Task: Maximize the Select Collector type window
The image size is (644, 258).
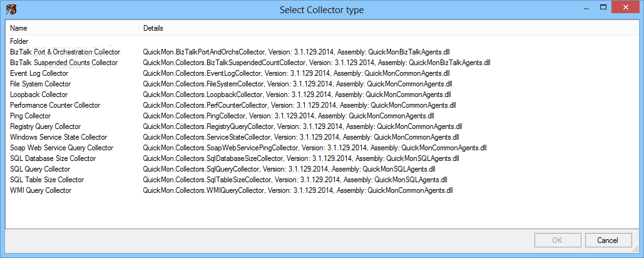Action: pyautogui.click(x=603, y=8)
